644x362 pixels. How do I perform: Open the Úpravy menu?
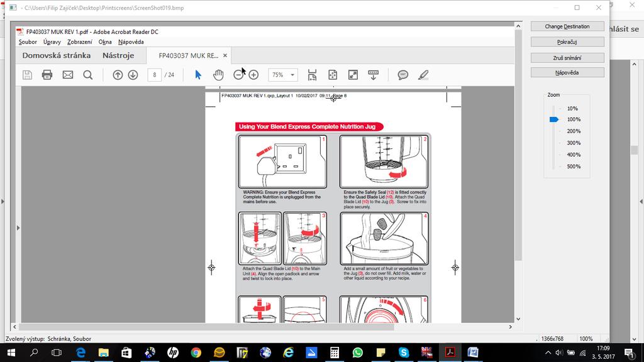[52, 42]
